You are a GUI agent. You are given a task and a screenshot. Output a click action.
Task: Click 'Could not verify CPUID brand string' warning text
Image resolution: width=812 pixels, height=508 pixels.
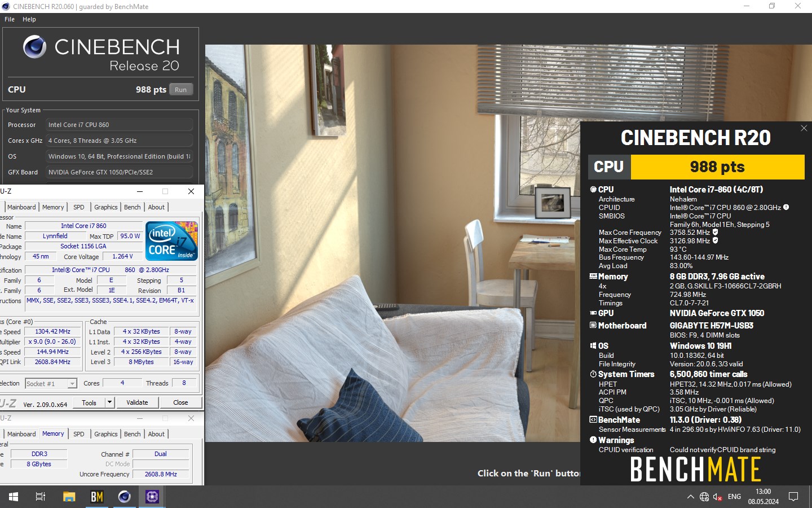coord(722,450)
